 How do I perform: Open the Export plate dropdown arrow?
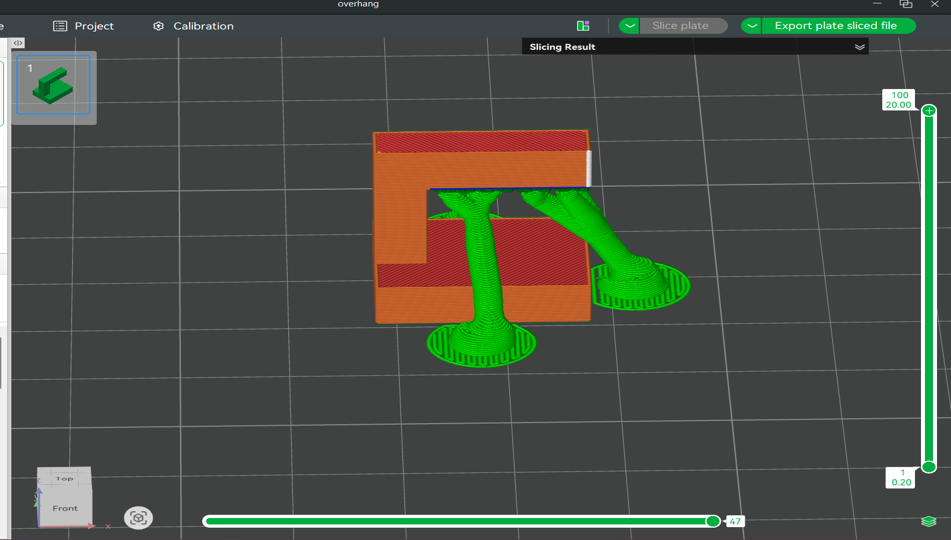pyautogui.click(x=751, y=25)
